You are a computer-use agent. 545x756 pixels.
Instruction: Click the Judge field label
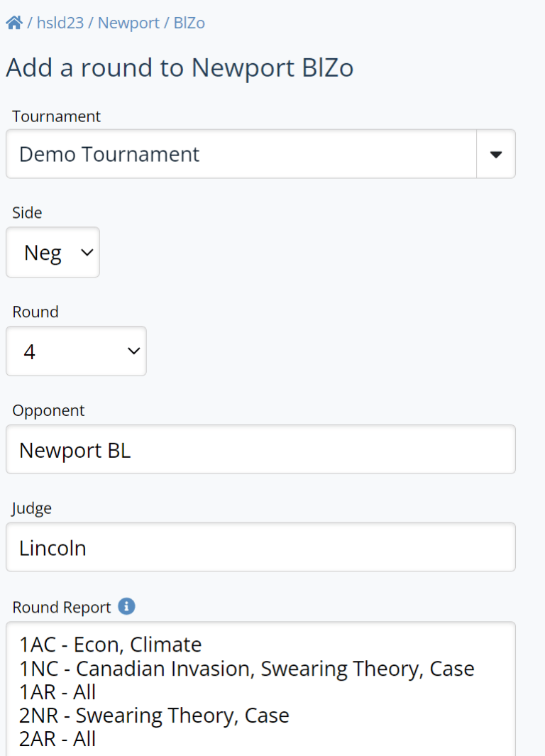coord(32,508)
